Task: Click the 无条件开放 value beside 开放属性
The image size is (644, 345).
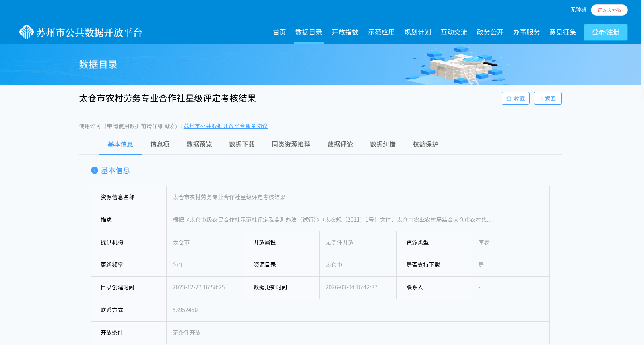Action: click(x=340, y=242)
